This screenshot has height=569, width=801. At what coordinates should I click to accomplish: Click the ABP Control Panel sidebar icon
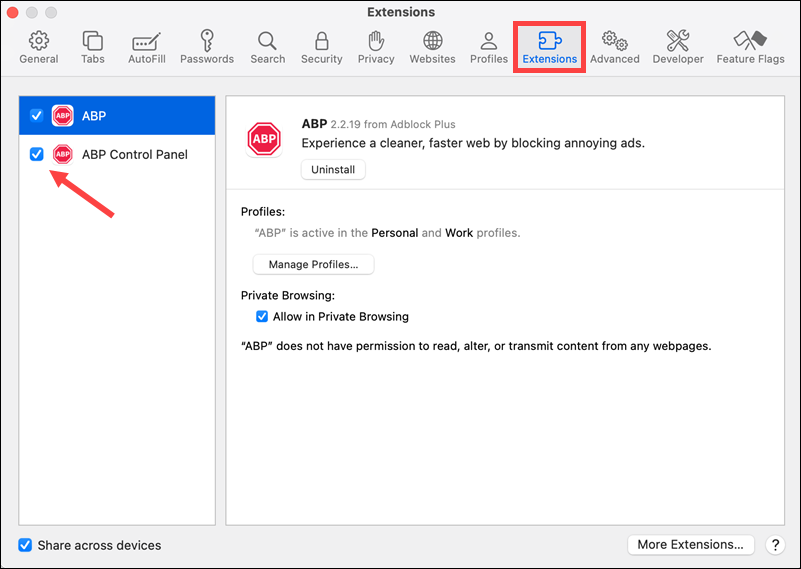coord(63,154)
